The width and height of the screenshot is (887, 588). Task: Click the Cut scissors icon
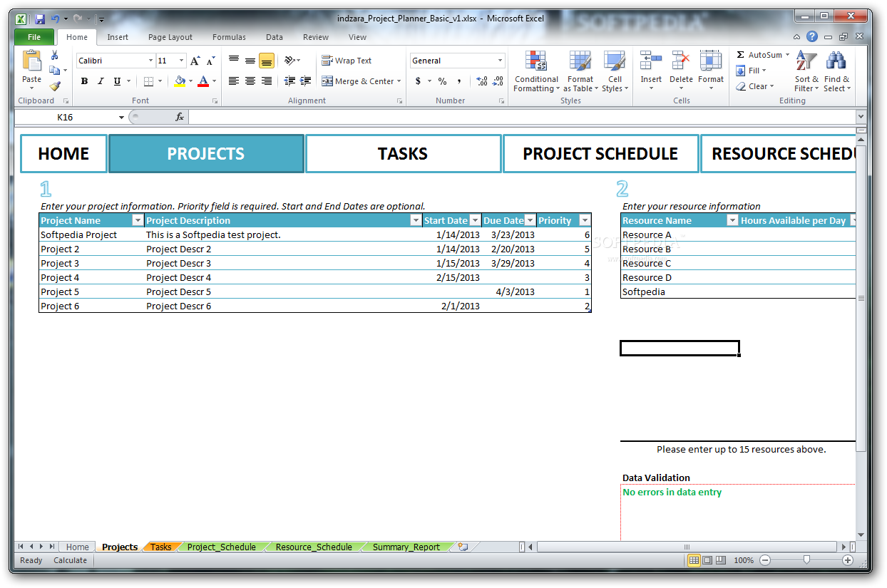click(55, 56)
